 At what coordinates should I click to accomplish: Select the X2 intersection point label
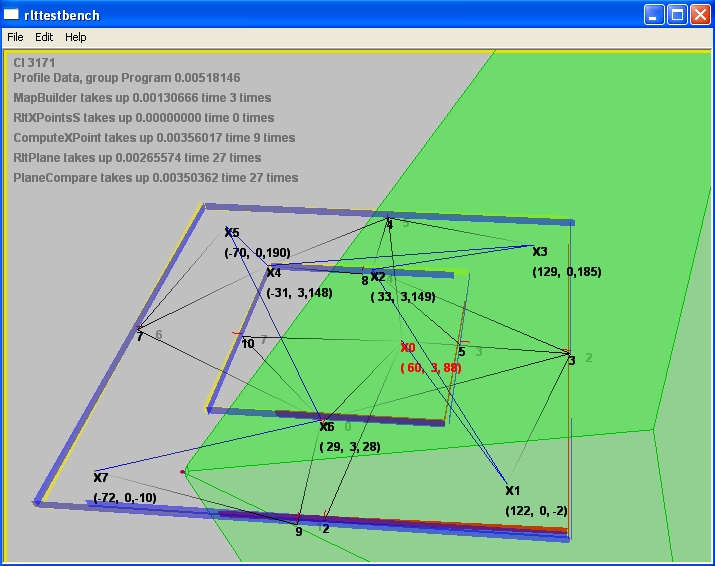coord(378,277)
